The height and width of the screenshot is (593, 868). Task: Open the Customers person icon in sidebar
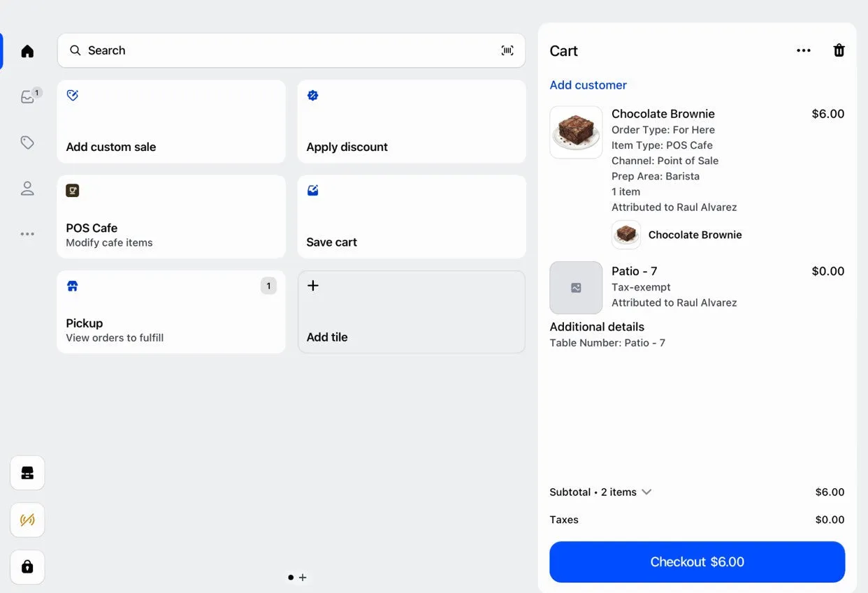click(27, 188)
